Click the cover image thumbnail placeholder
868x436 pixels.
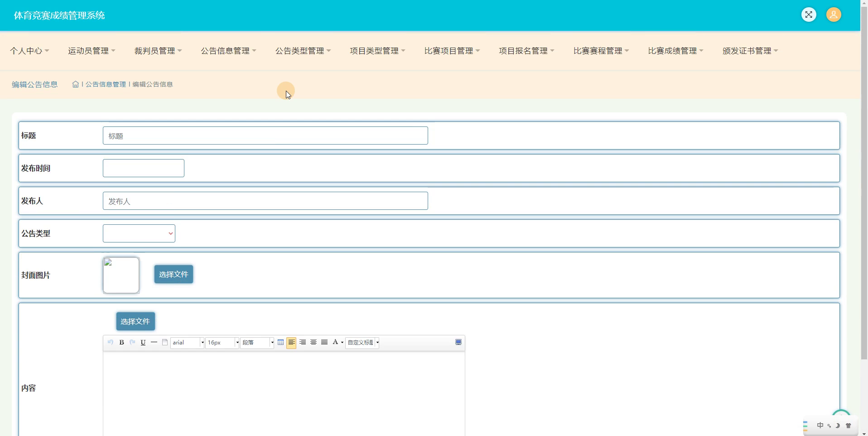point(121,275)
